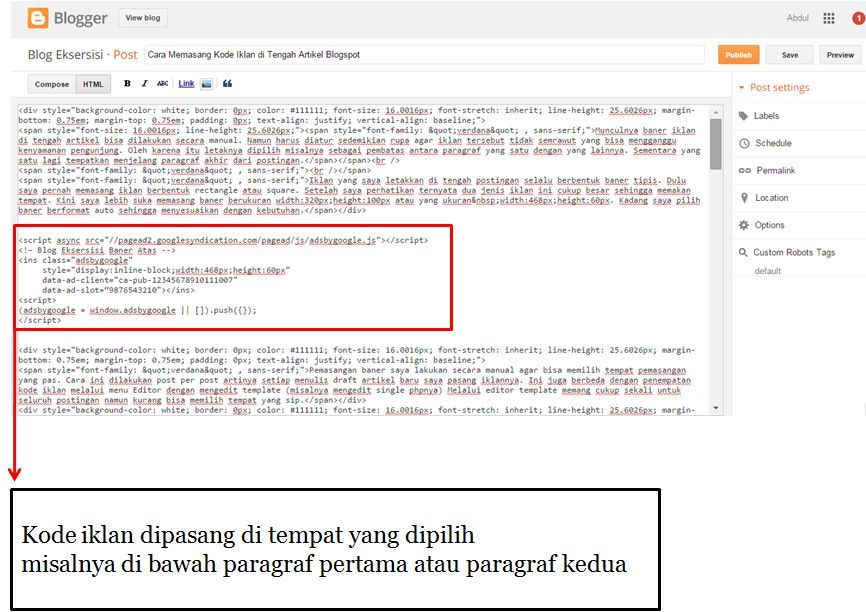Save the post draft
Viewport: 866px width, 612px height.
point(790,55)
